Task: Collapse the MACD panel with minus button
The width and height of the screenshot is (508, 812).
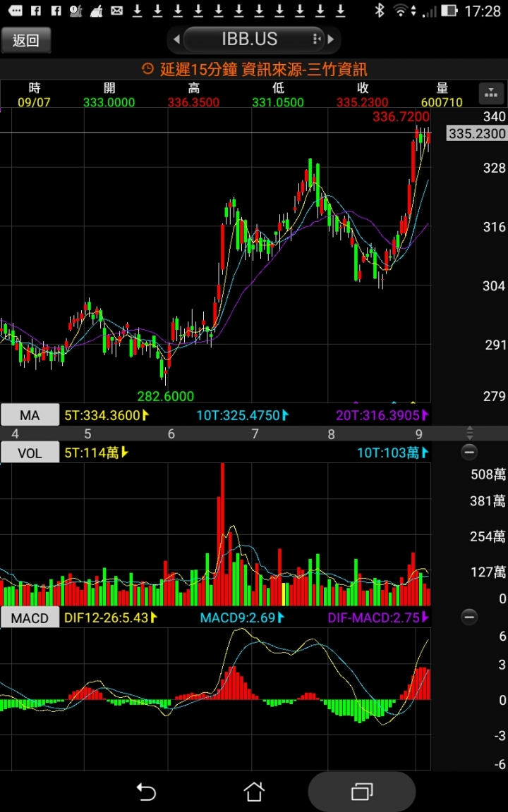Action: pyautogui.click(x=469, y=617)
